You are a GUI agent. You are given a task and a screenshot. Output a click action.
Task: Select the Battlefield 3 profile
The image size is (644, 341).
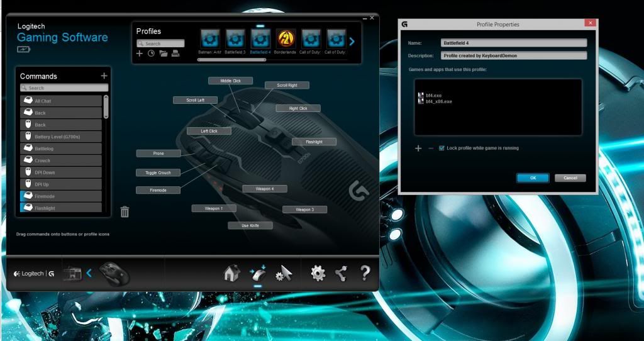click(x=235, y=40)
